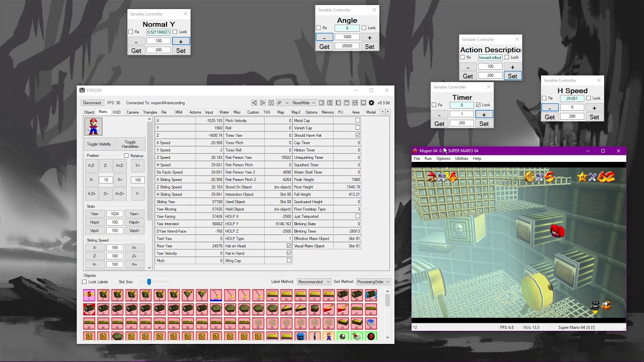Select object slot 2 block icon
The image size is (644, 362).
(103, 295)
